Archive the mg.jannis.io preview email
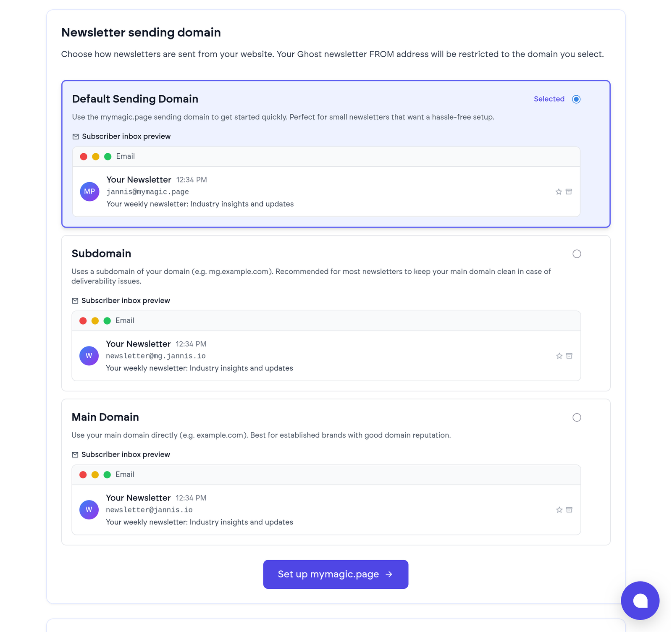 click(x=569, y=356)
